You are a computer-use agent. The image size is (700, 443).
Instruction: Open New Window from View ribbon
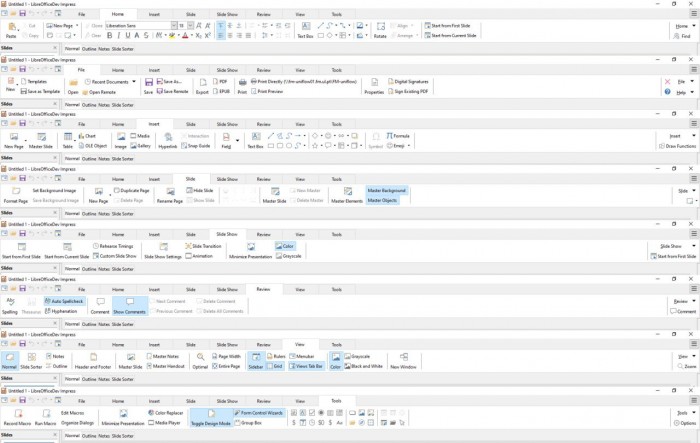(404, 361)
